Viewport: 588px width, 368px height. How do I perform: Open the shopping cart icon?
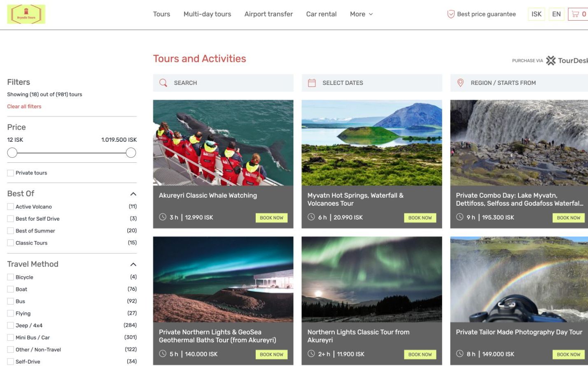coord(575,14)
